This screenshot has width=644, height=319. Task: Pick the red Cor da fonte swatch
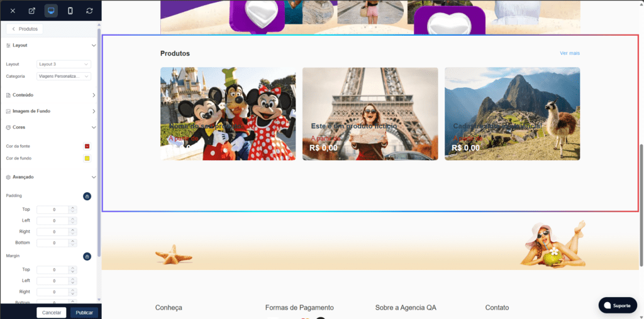click(x=87, y=146)
